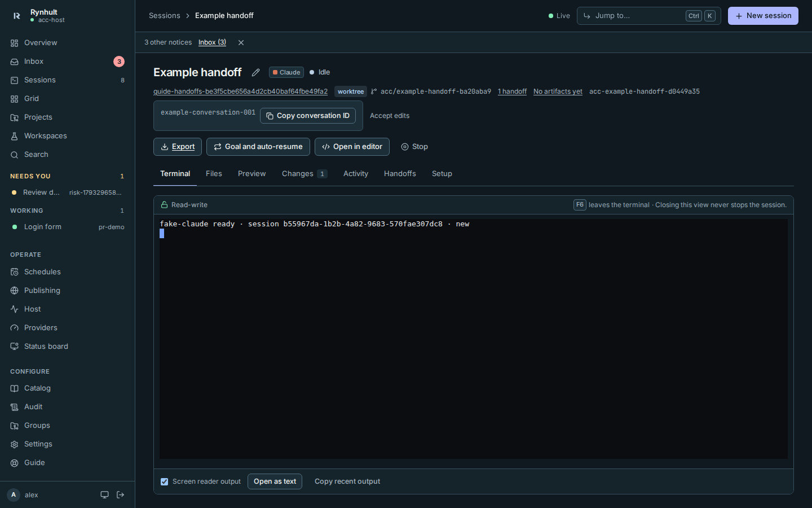Open the guide-handoffs session link
Image resolution: width=812 pixels, height=508 pixels.
coord(240,91)
